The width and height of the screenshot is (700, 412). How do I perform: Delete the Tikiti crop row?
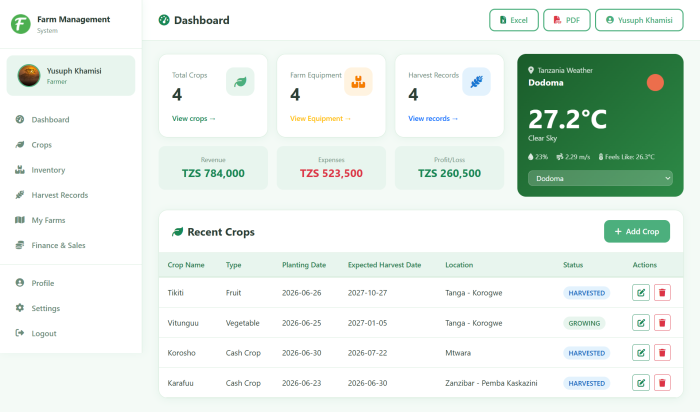(x=662, y=293)
